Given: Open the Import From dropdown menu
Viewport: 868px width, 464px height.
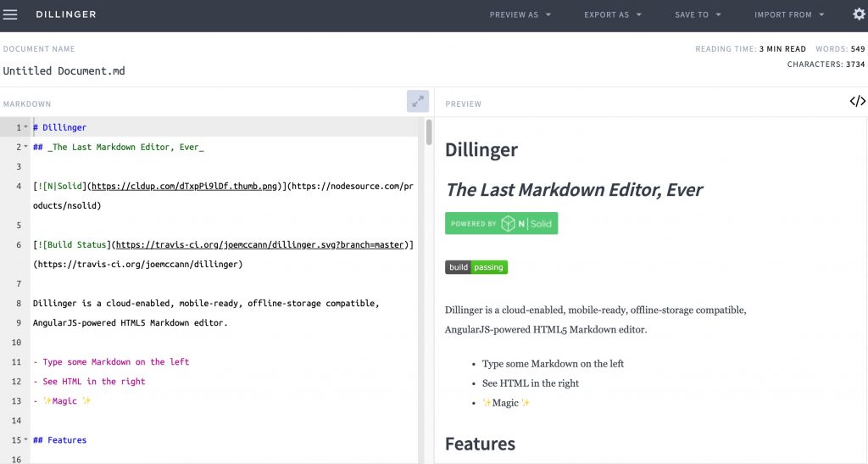Looking at the screenshot, I should (x=789, y=15).
